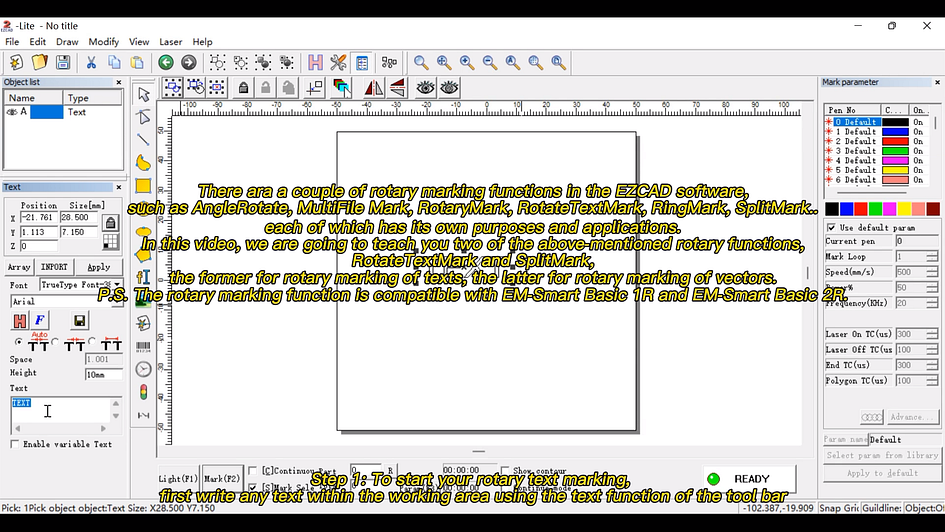This screenshot has height=532, width=945.
Task: Click the Height value field showing 10mm
Action: [x=104, y=375]
